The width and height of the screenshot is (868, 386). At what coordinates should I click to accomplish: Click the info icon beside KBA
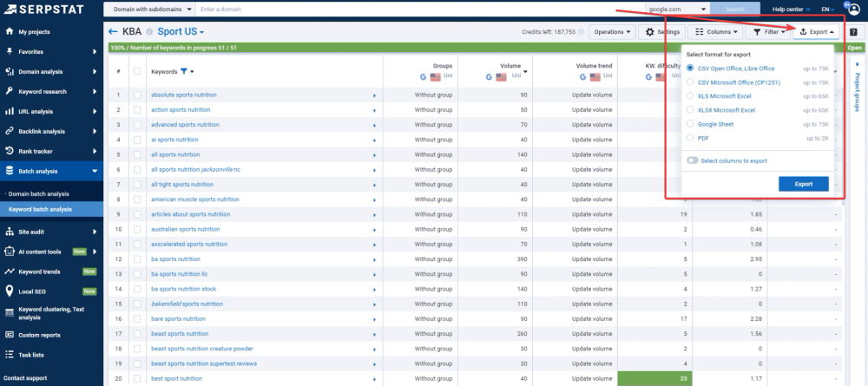[x=149, y=32]
